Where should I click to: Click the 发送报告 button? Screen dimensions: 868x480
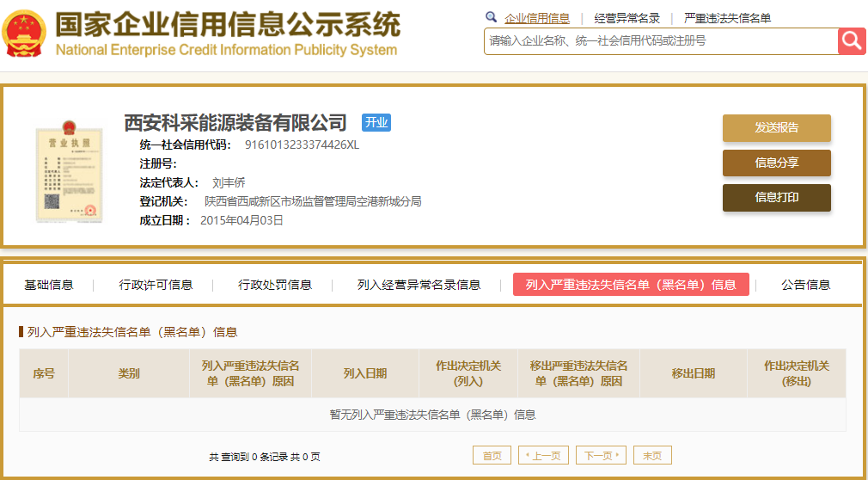click(777, 128)
